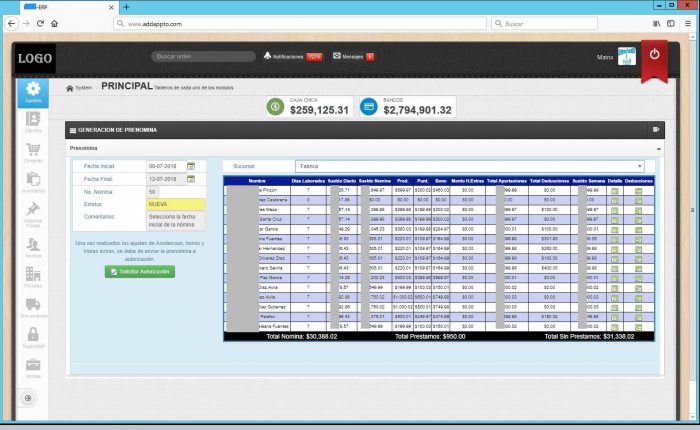700x430 pixels.
Task: Open calendar picker for Fecha Inicial
Action: tap(188, 166)
